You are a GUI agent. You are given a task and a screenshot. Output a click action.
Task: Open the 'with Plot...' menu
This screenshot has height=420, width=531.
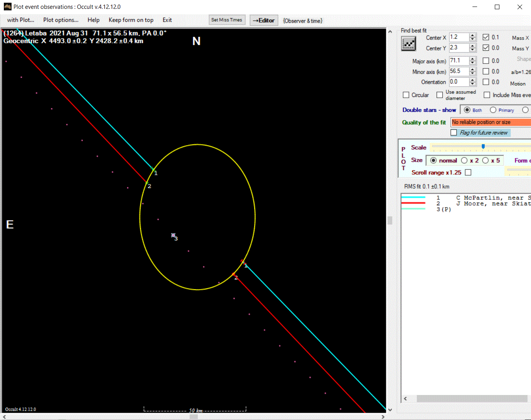(x=20, y=20)
